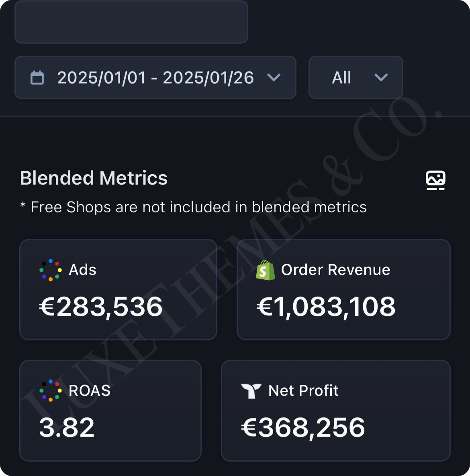
Task: Select the Net Profit card label
Action: [303, 391]
